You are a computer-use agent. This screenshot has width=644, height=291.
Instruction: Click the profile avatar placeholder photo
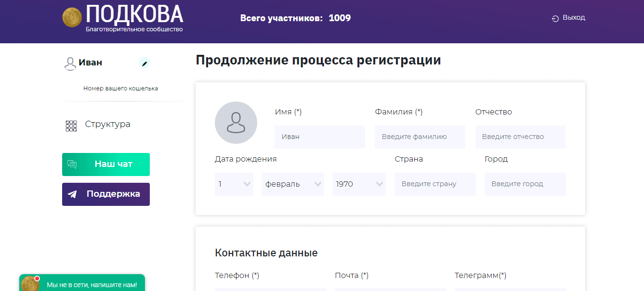tap(236, 123)
